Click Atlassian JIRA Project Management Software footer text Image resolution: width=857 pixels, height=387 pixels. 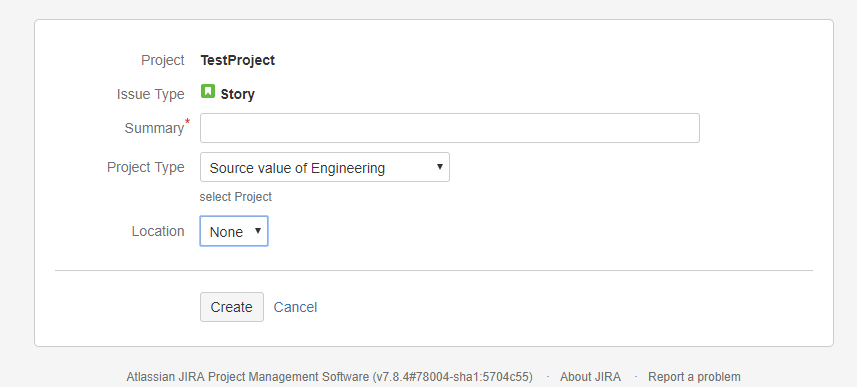click(x=248, y=377)
